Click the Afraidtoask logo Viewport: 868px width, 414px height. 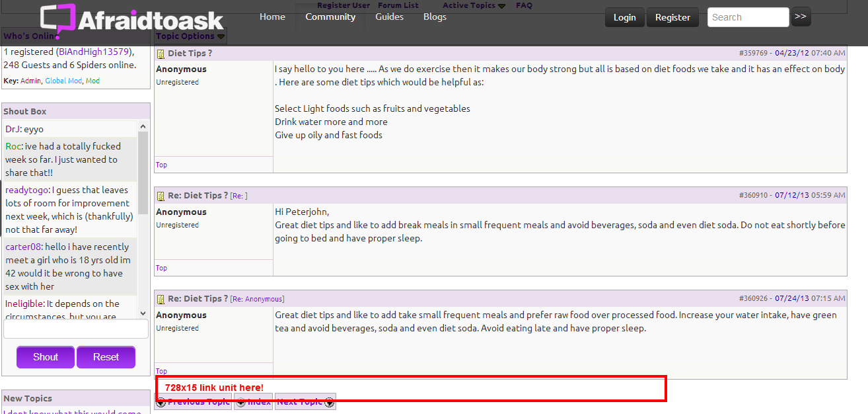132,22
